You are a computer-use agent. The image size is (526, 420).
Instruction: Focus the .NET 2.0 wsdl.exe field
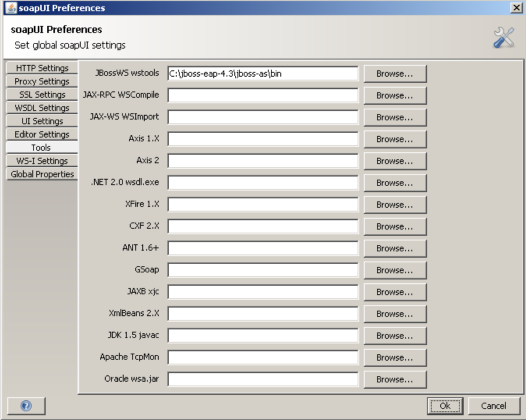point(263,182)
